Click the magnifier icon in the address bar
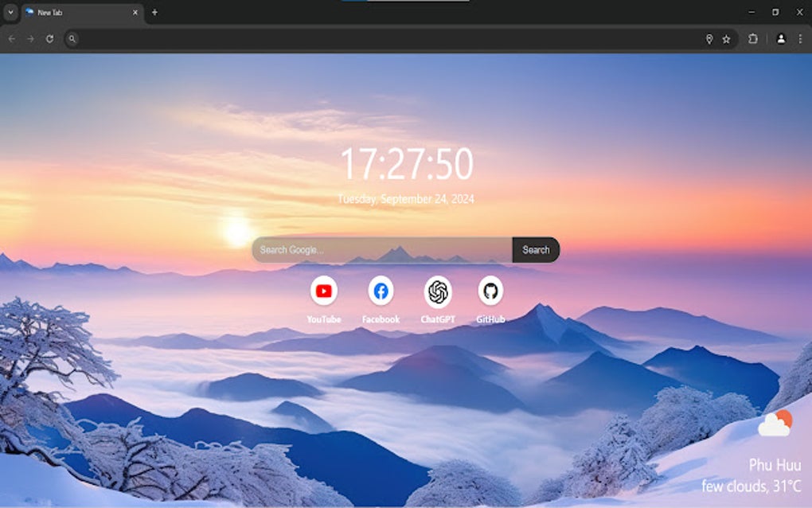Image resolution: width=812 pixels, height=508 pixels. tap(72, 37)
